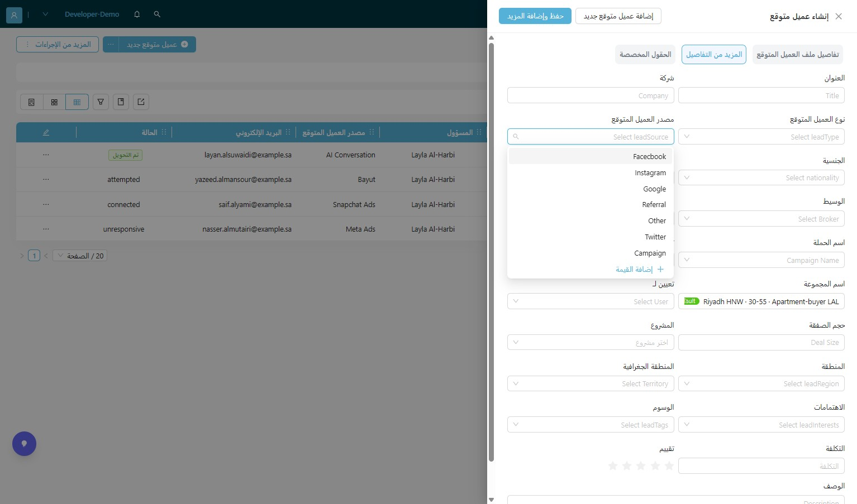The width and height of the screenshot is (857, 504).
Task: Click the saved views bookmark icon
Action: pos(121,102)
